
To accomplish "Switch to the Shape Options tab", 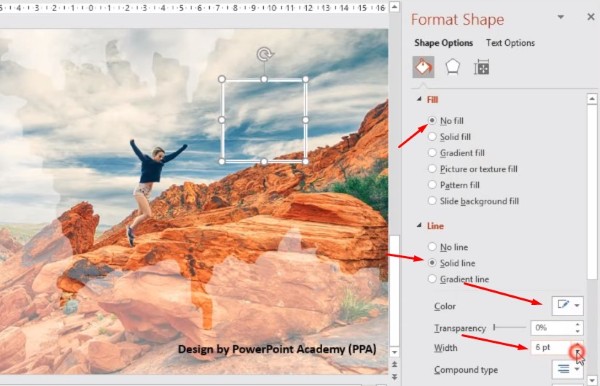I will click(x=443, y=43).
